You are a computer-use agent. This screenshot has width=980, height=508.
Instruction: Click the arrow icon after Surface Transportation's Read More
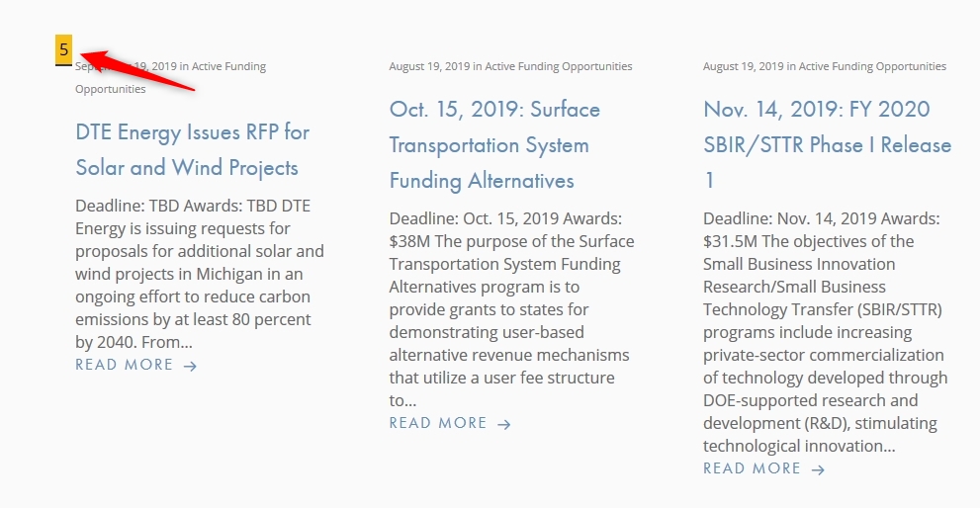pos(504,424)
